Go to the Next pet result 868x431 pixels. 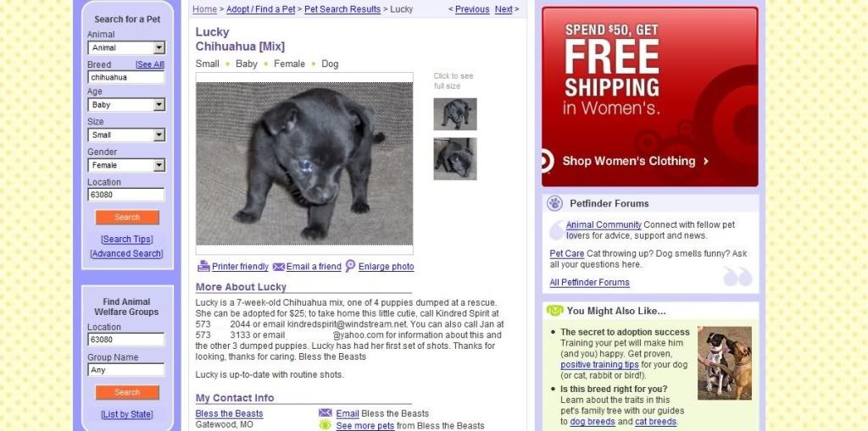point(504,9)
